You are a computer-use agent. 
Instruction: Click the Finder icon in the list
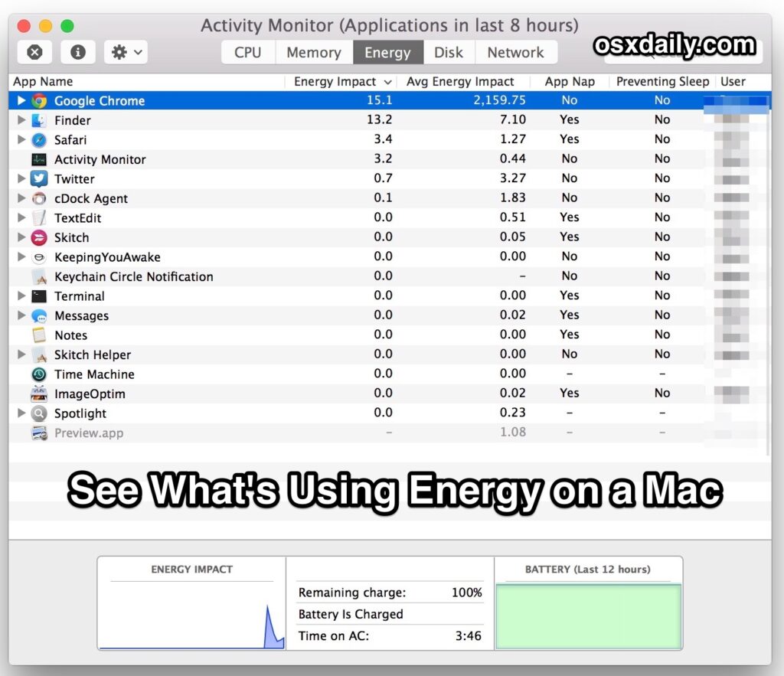(x=39, y=120)
